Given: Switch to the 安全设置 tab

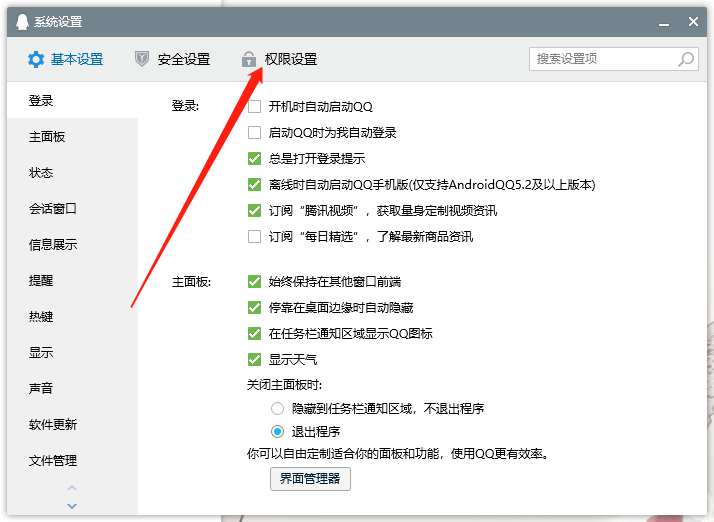Looking at the screenshot, I should [173, 59].
